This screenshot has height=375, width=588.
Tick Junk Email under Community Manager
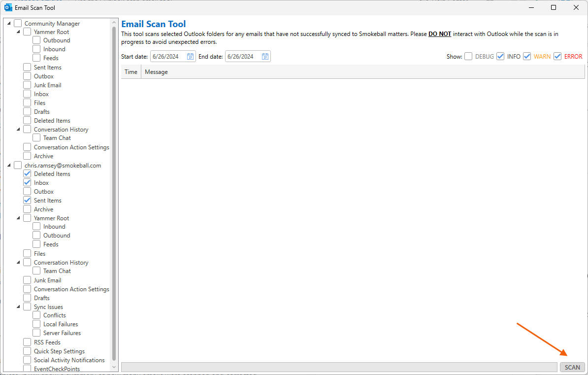(27, 85)
